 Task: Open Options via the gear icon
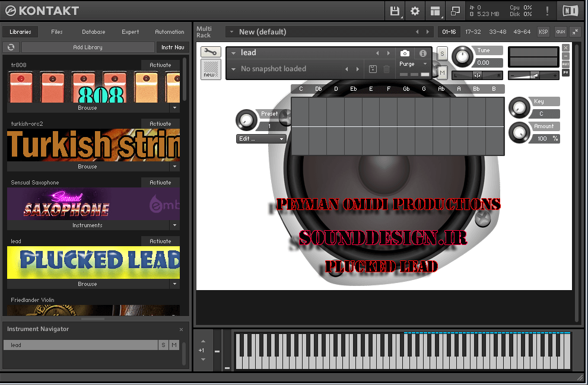415,11
